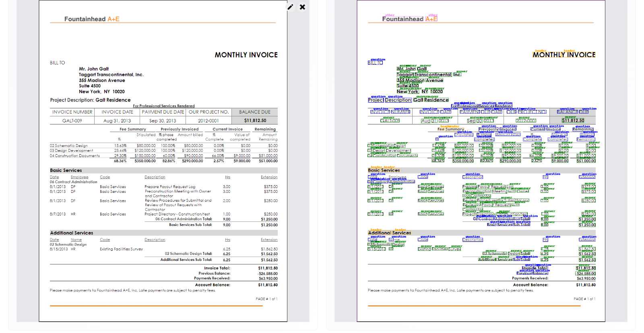Click '$63,950.00' payments amount in left invoice
Image resolution: width=644 pixels, height=333 pixels.
(268, 278)
